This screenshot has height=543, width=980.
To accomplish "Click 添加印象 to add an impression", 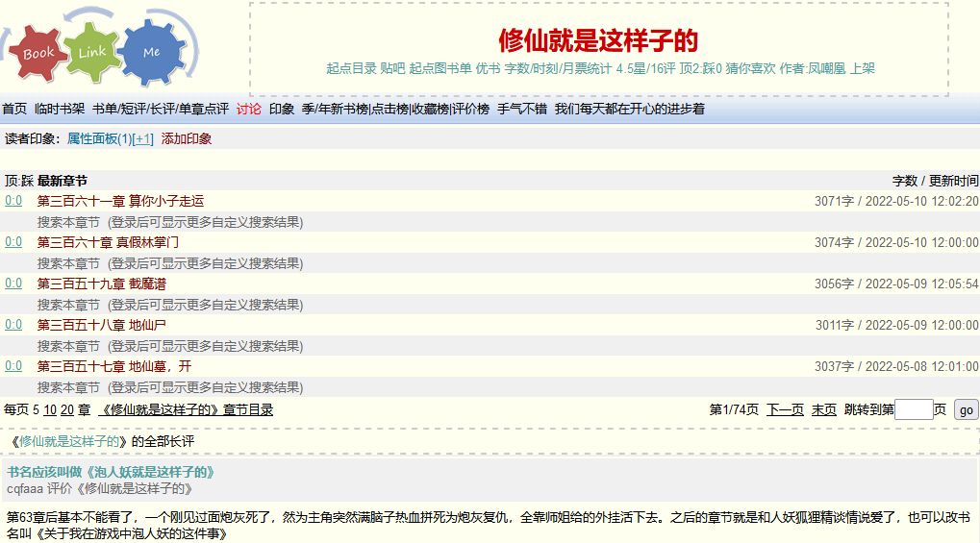I will tap(187, 139).
